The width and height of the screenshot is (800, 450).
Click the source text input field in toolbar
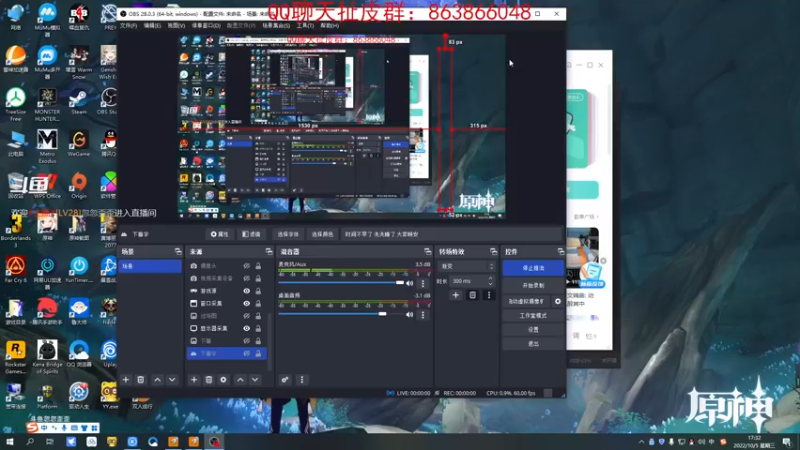click(452, 234)
